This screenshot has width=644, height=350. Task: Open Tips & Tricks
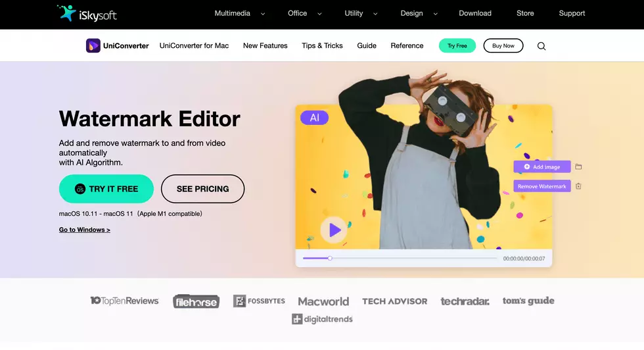coord(322,45)
